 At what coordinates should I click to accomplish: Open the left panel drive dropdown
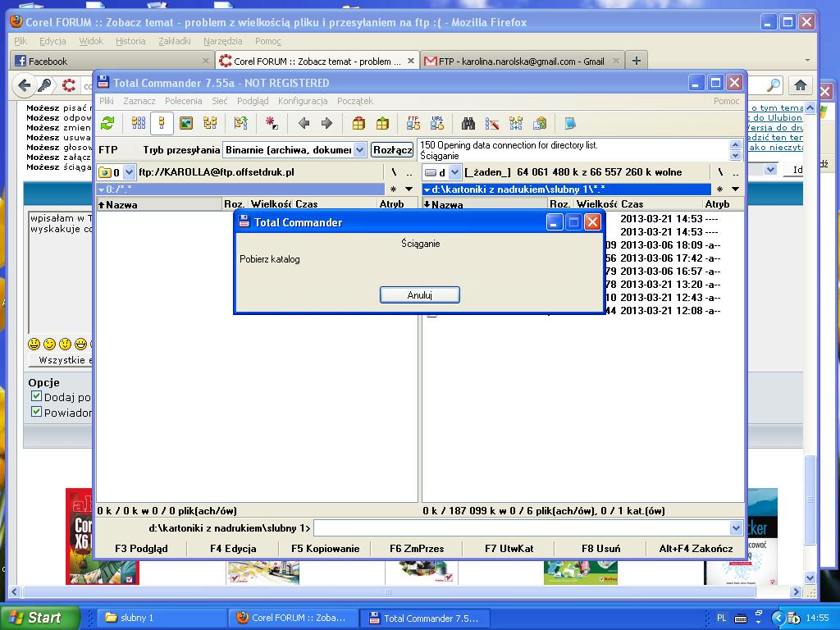(x=128, y=172)
